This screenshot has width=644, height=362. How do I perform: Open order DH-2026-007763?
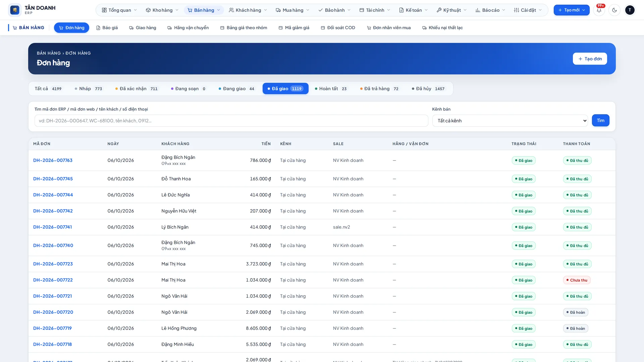coord(53,160)
